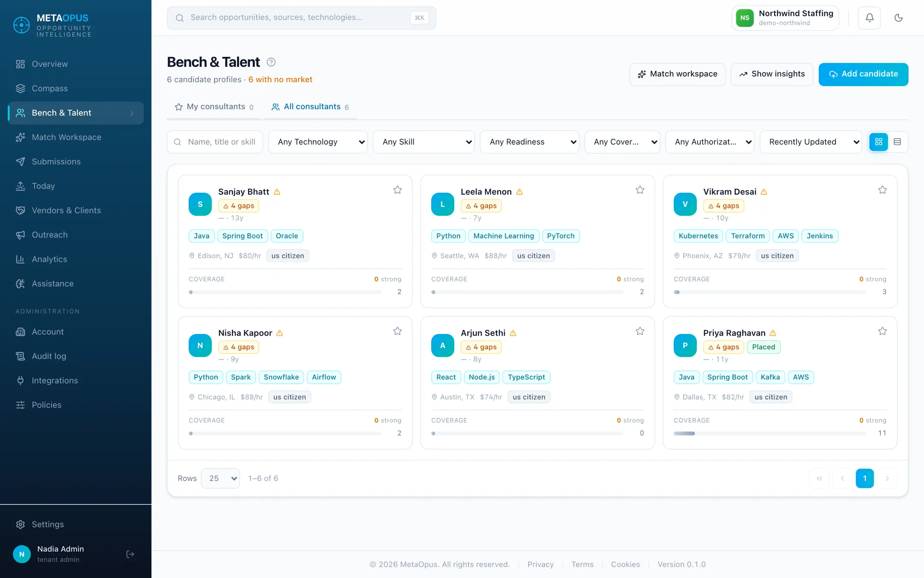Star Priya Raghavan as favorite
Image resolution: width=924 pixels, height=578 pixels.
pos(883,331)
